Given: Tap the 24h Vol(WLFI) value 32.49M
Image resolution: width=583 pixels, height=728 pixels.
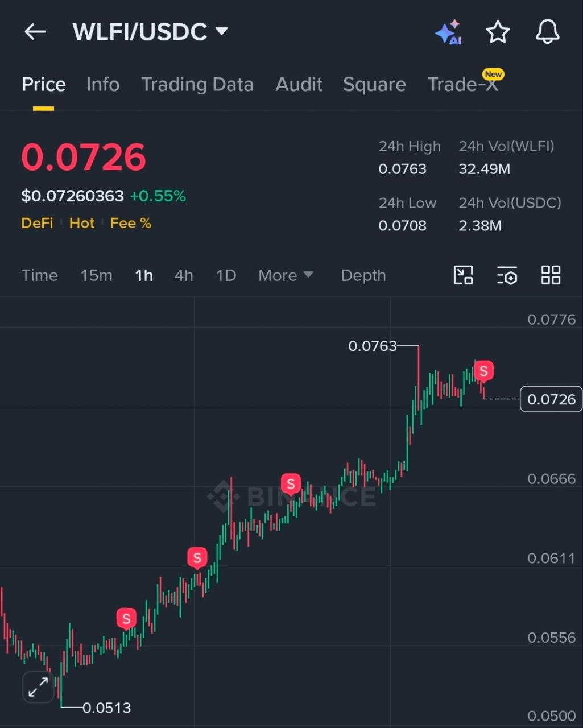Looking at the screenshot, I should 485,169.
